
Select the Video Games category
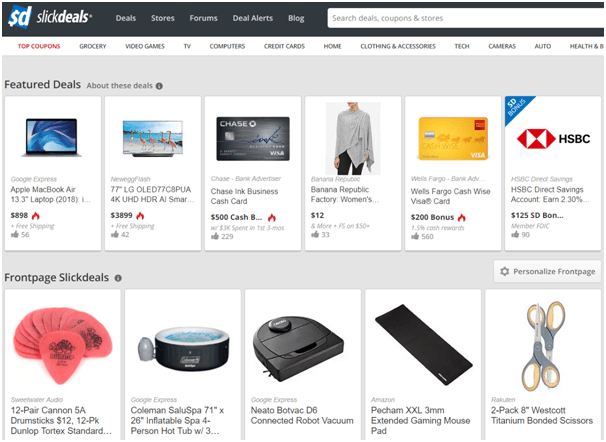145,46
